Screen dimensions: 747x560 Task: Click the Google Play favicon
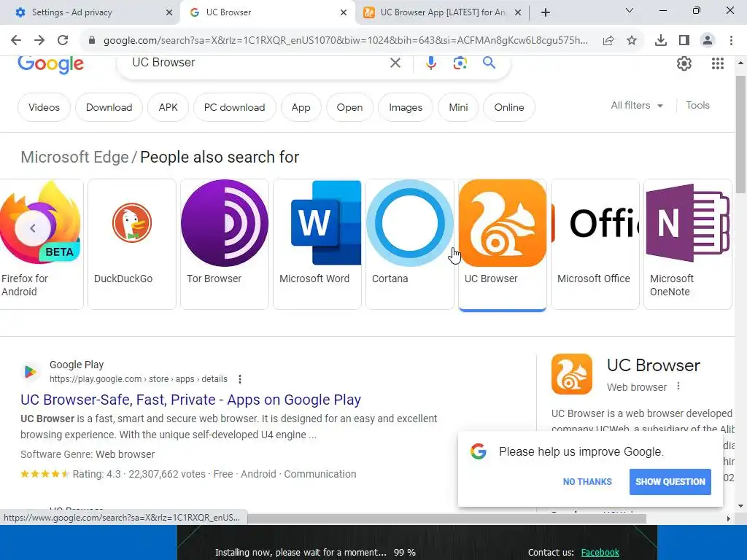click(x=30, y=371)
